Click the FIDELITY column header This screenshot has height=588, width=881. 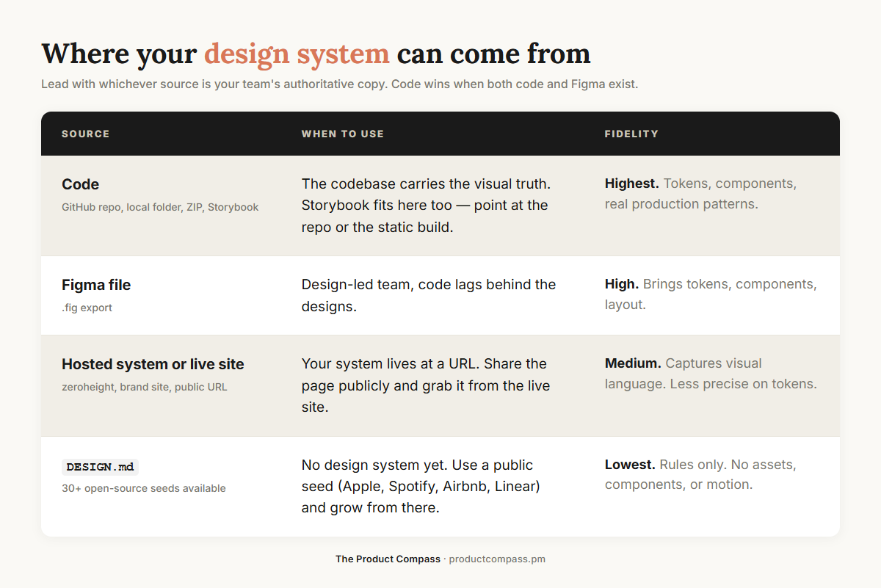(631, 134)
